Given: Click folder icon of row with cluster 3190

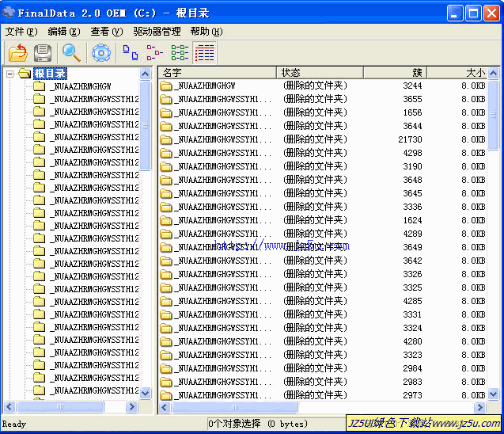Looking at the screenshot, I should (x=166, y=166).
